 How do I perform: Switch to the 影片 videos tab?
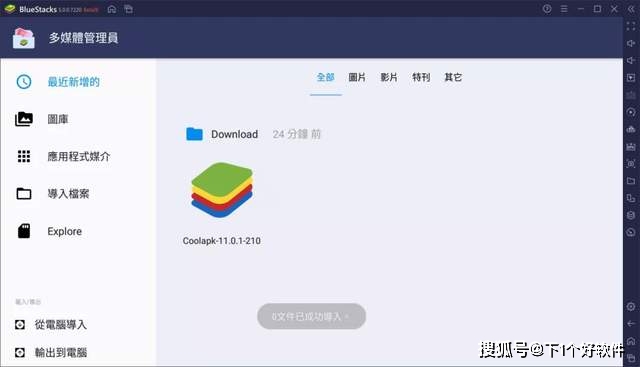click(389, 77)
